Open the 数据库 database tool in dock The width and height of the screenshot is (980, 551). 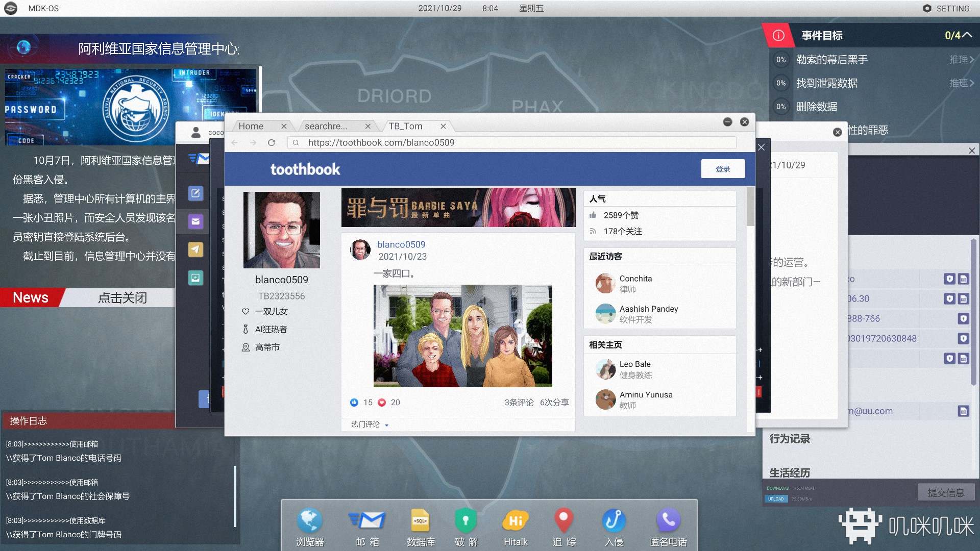point(420,527)
